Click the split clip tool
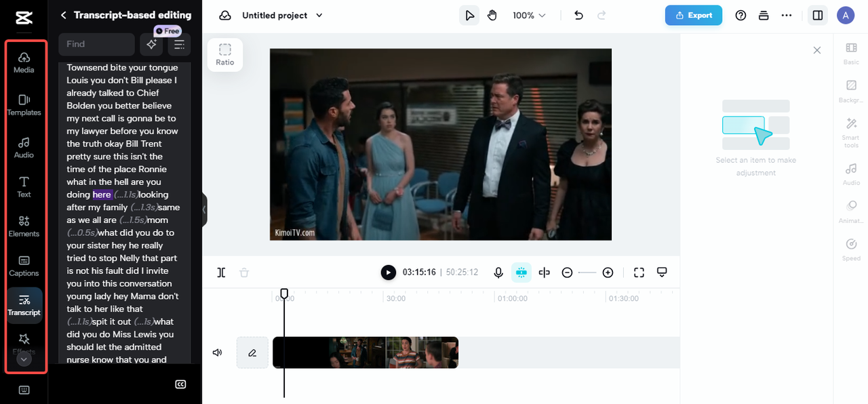This screenshot has height=404, width=868. coord(221,272)
